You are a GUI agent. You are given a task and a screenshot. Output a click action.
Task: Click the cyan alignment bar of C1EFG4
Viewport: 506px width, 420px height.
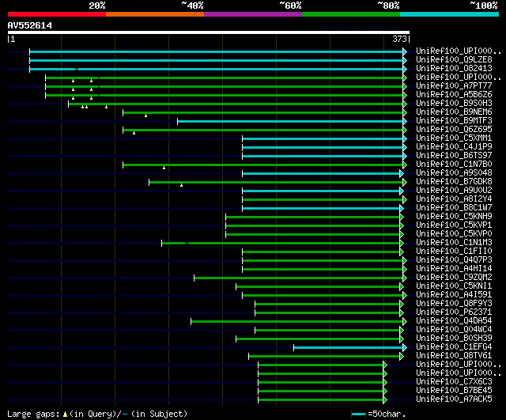[349, 348]
